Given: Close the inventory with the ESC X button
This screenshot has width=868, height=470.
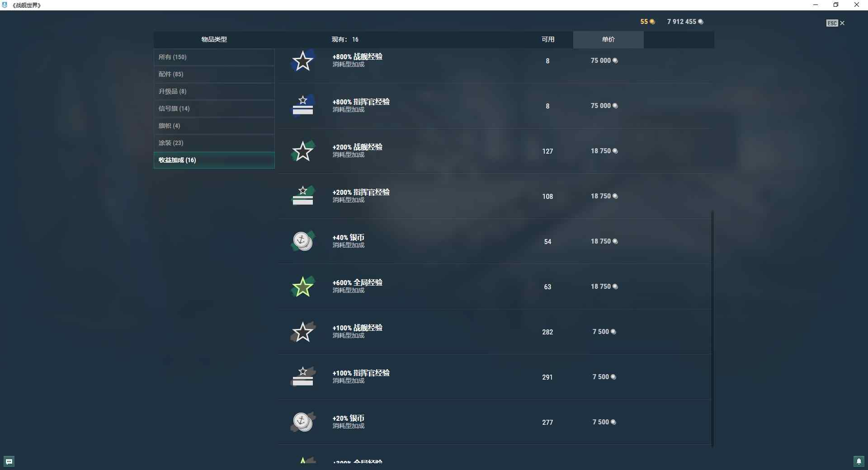Looking at the screenshot, I should pyautogui.click(x=835, y=23).
